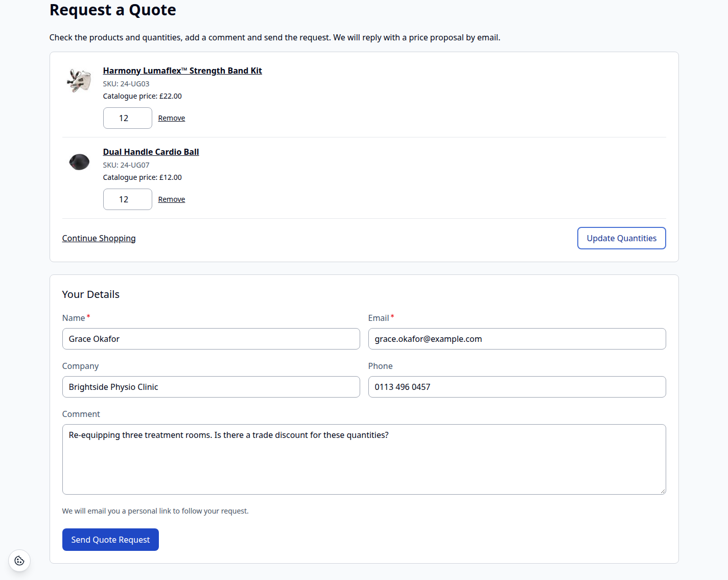Click the 'Request a Quote' page heading

click(x=113, y=10)
